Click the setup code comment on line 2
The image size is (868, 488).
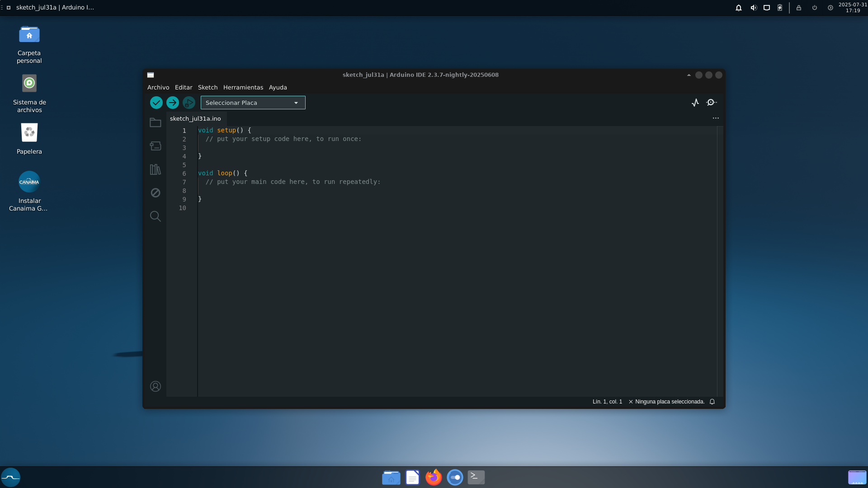[283, 139]
